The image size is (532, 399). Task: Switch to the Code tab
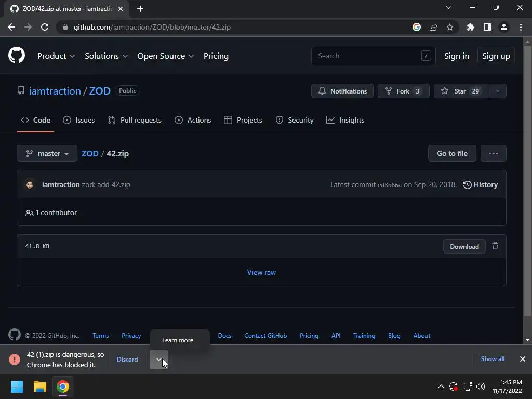[x=36, y=120]
